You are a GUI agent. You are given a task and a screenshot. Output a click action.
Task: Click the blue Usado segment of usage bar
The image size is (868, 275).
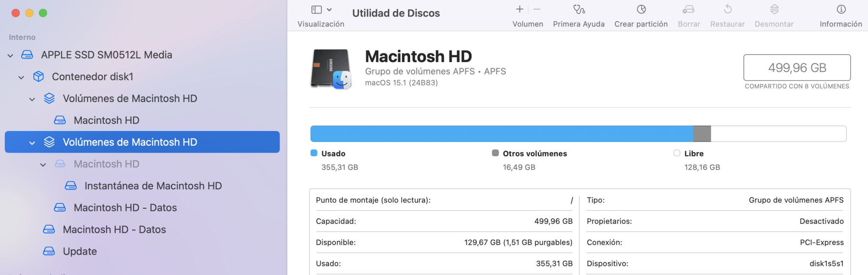pos(502,134)
